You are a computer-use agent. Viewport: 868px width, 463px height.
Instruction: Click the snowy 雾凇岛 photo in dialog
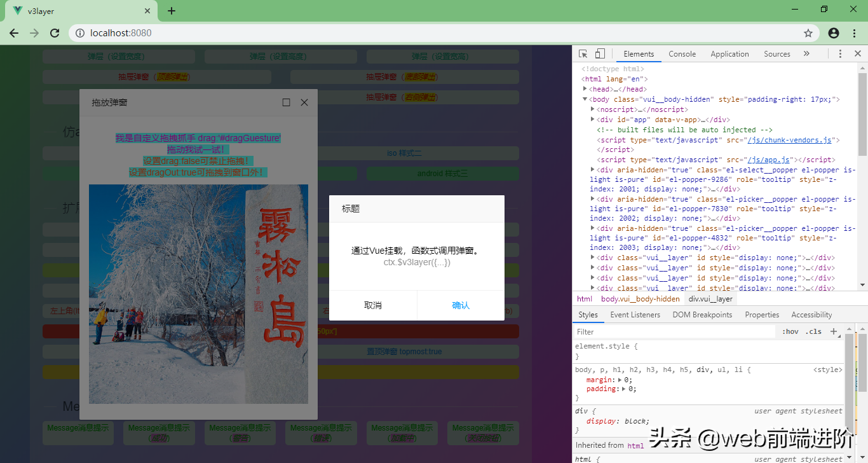pos(198,294)
